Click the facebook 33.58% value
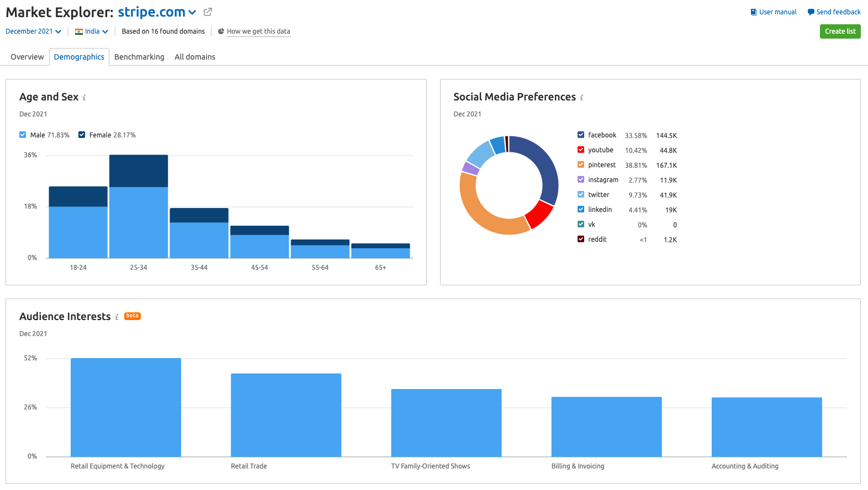 [x=636, y=135]
